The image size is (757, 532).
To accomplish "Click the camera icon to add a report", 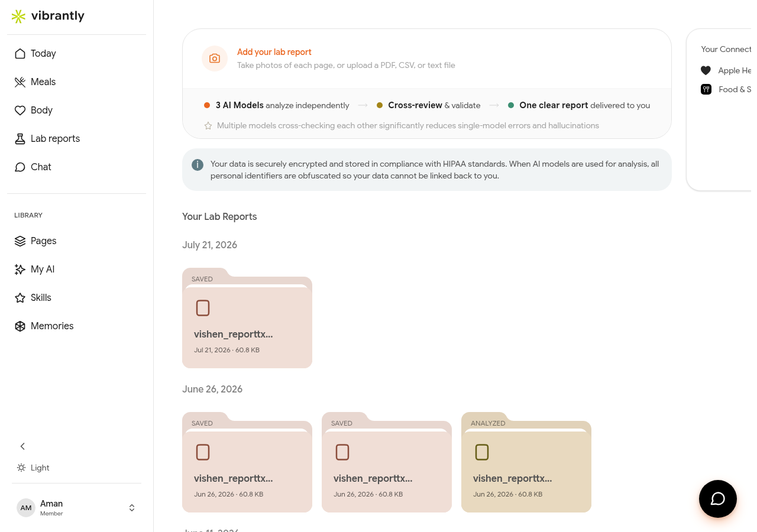I will coord(215,59).
